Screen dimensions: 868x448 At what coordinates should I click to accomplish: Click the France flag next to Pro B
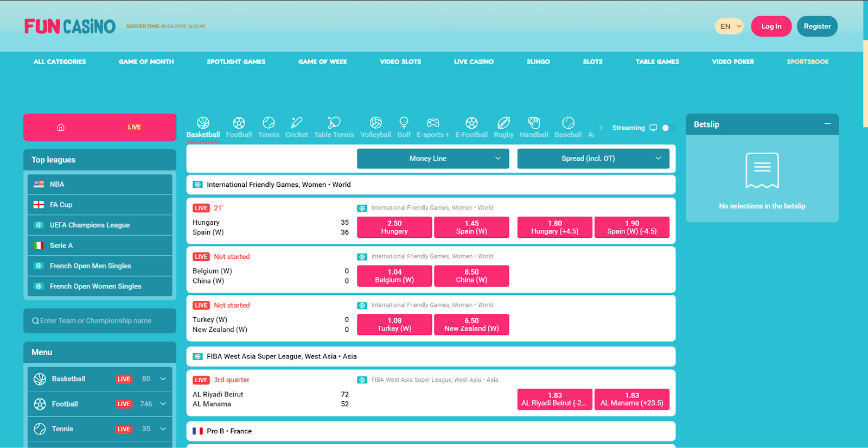point(197,431)
